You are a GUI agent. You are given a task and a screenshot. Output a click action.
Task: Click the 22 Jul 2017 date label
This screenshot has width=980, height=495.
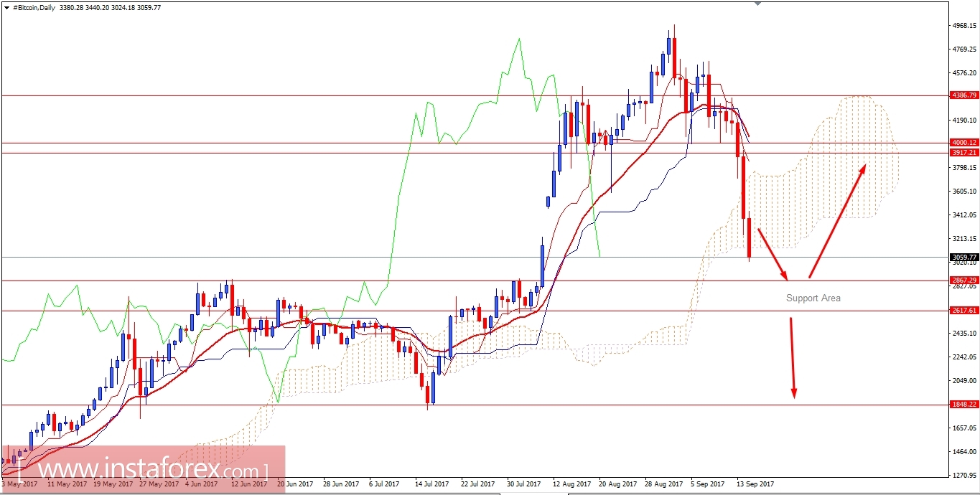478,484
